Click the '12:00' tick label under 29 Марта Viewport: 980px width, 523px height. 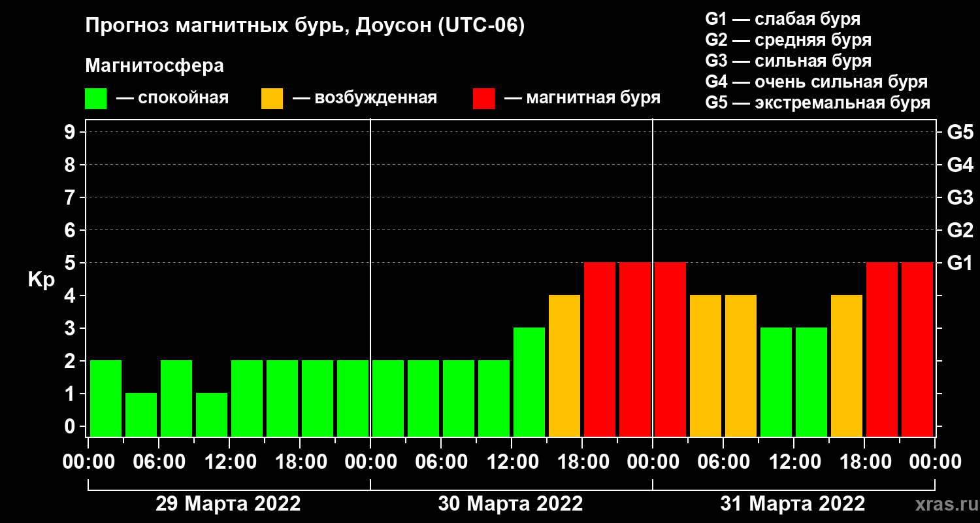pyautogui.click(x=229, y=462)
